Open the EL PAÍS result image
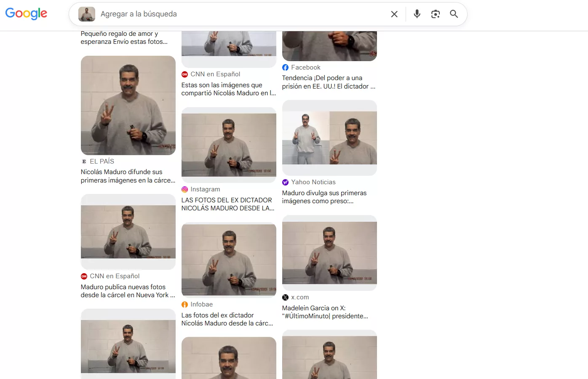The width and height of the screenshot is (588, 379). (128, 105)
